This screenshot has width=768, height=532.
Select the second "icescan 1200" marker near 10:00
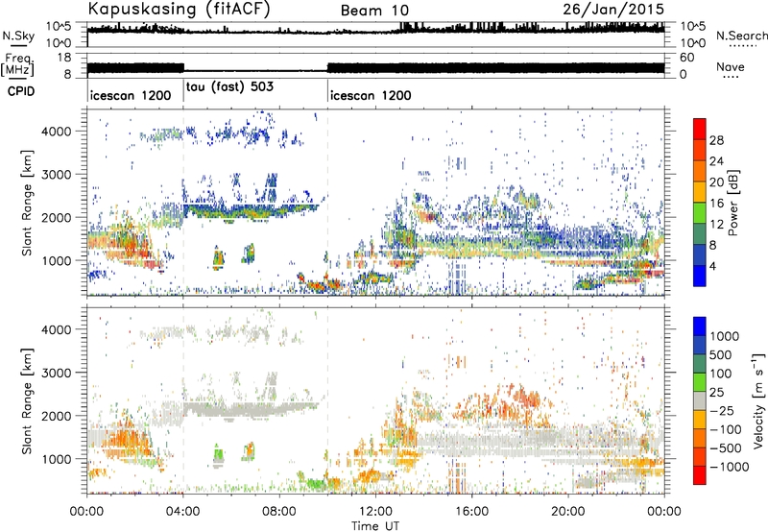click(x=371, y=95)
